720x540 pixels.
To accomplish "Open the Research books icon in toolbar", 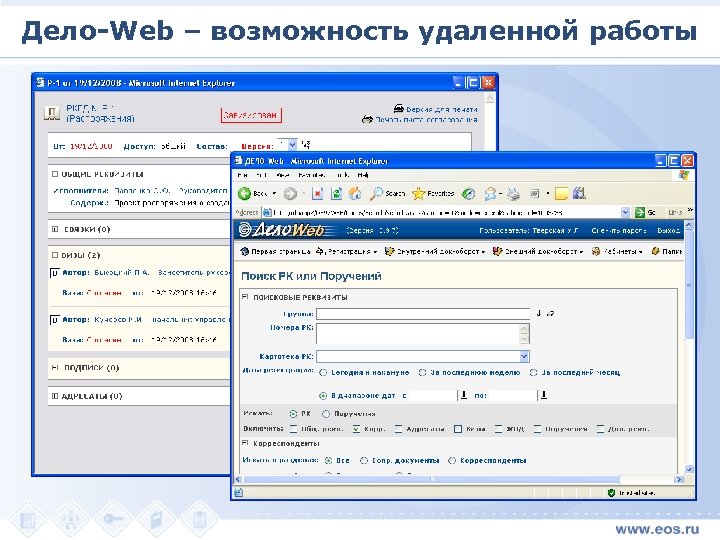I will point(579,193).
